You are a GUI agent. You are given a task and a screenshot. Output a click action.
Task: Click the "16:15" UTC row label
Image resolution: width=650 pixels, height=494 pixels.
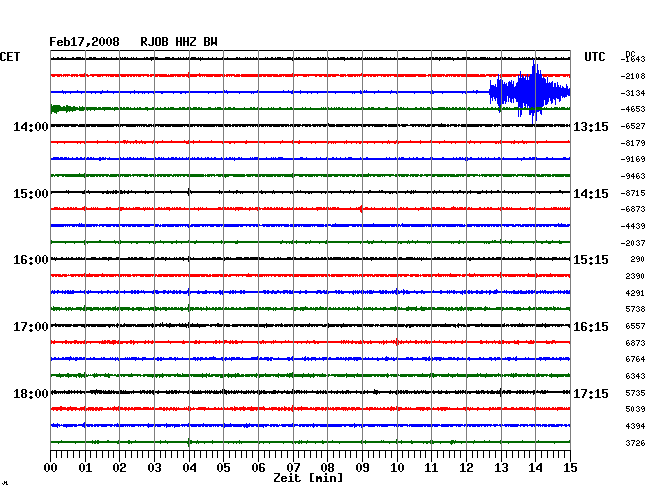pyautogui.click(x=591, y=327)
